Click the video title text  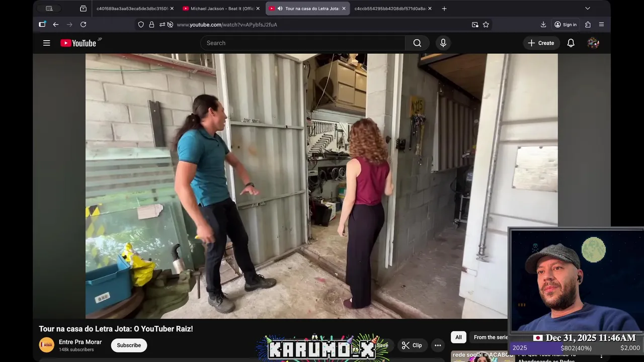(x=116, y=329)
